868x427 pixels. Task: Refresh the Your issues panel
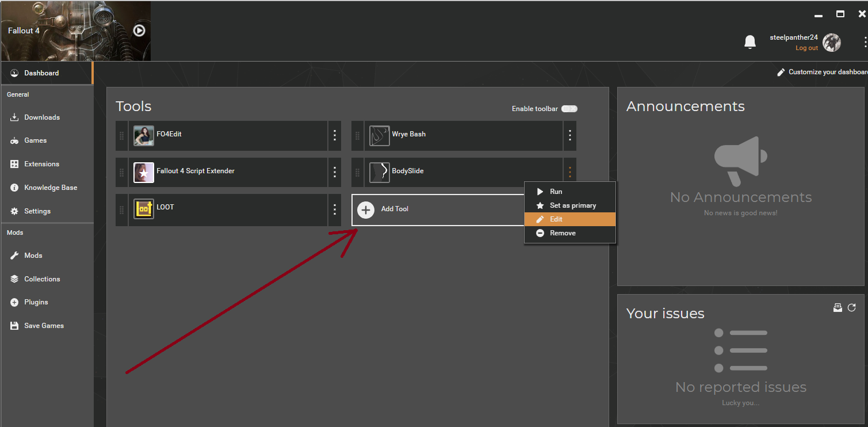point(852,308)
